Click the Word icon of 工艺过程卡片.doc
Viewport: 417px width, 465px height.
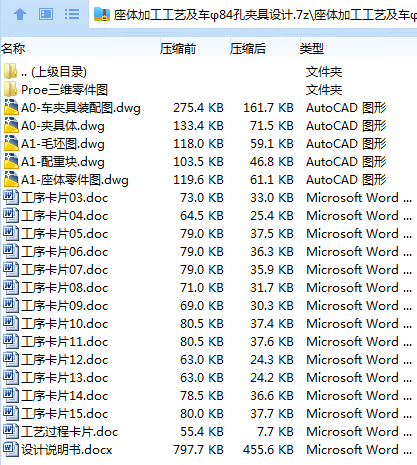tap(11, 431)
